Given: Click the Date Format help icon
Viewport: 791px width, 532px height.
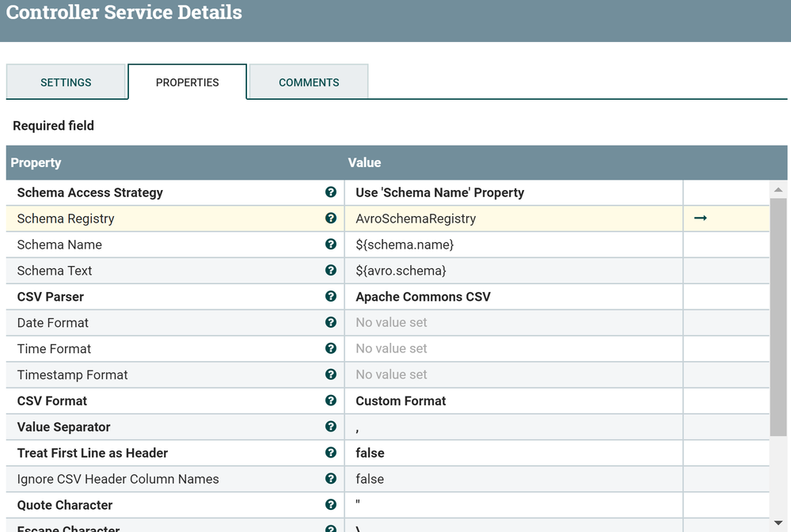Looking at the screenshot, I should (331, 323).
